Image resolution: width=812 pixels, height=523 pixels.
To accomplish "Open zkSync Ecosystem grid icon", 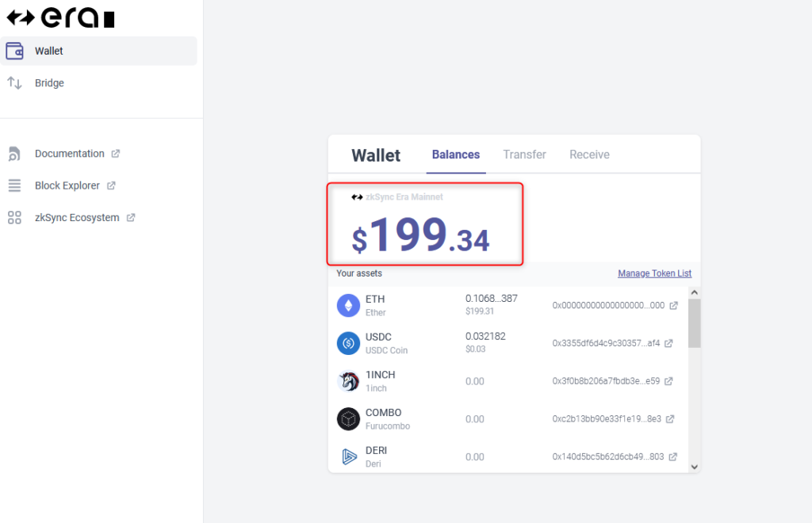I will coord(14,217).
